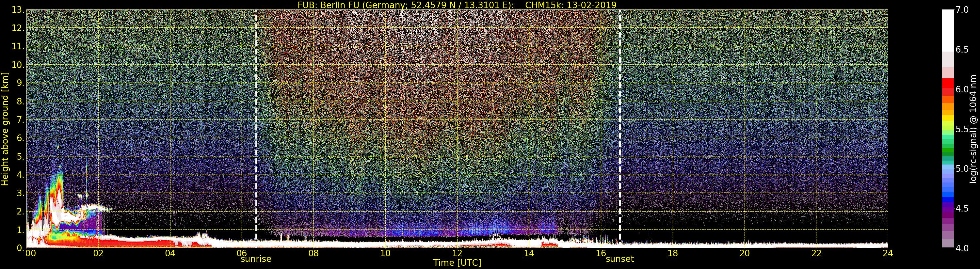
Task: Click the colorbar value '7.0'
Action: pyautogui.click(x=962, y=10)
